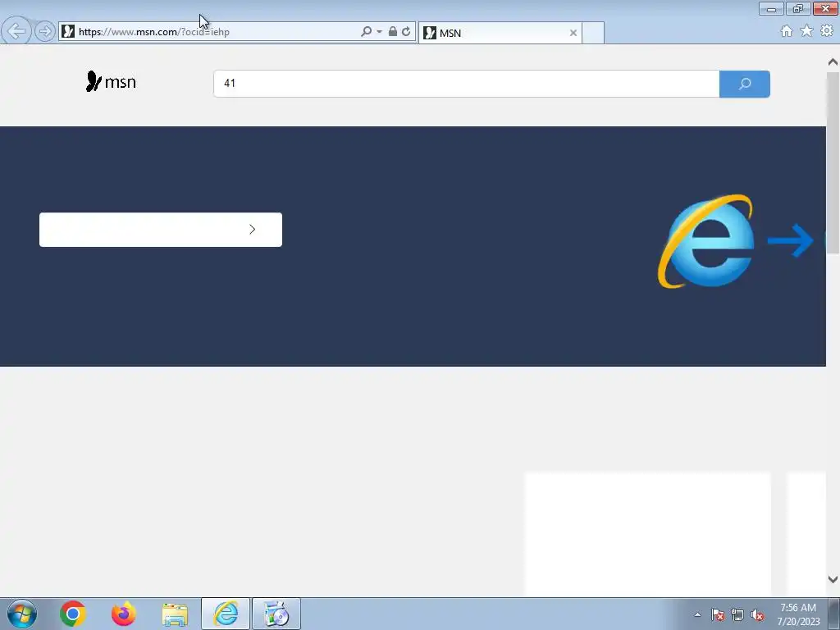Viewport: 840px width, 630px height.
Task: Open a new blank tab
Action: point(593,33)
